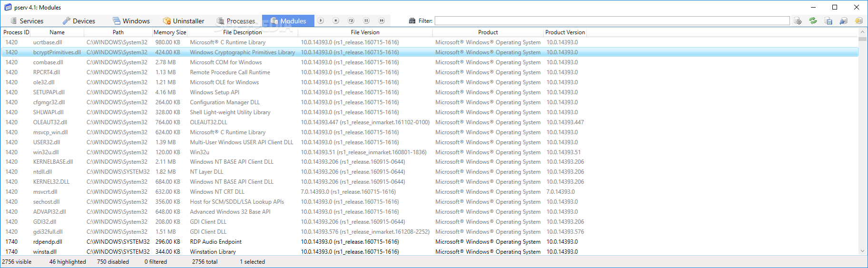Select the SETUPAPI.dll row
This screenshot has height=268, width=868.
[430, 92]
